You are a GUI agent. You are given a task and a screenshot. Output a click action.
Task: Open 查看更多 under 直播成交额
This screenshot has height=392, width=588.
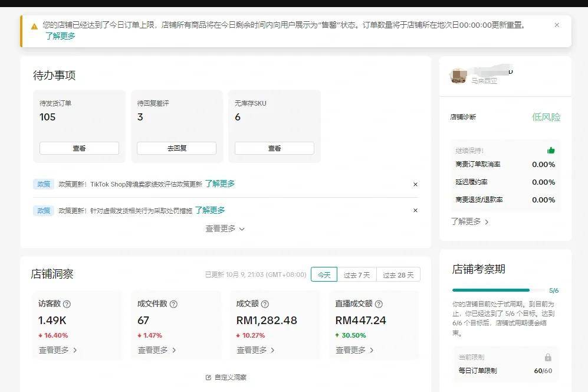tap(354, 350)
